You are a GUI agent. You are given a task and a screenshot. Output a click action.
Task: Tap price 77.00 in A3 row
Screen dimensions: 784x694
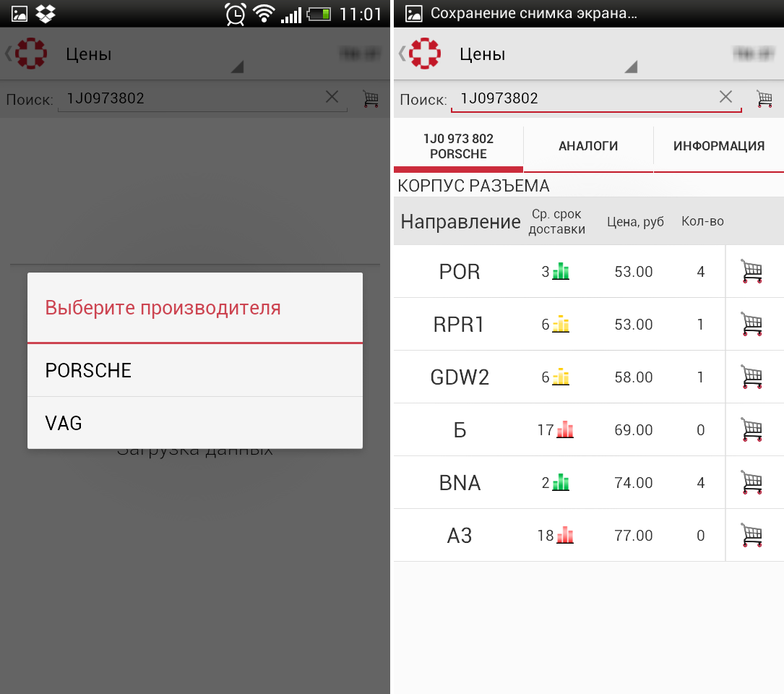coord(634,536)
